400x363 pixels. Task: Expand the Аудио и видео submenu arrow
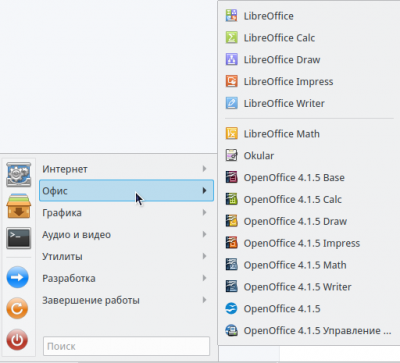(x=204, y=234)
